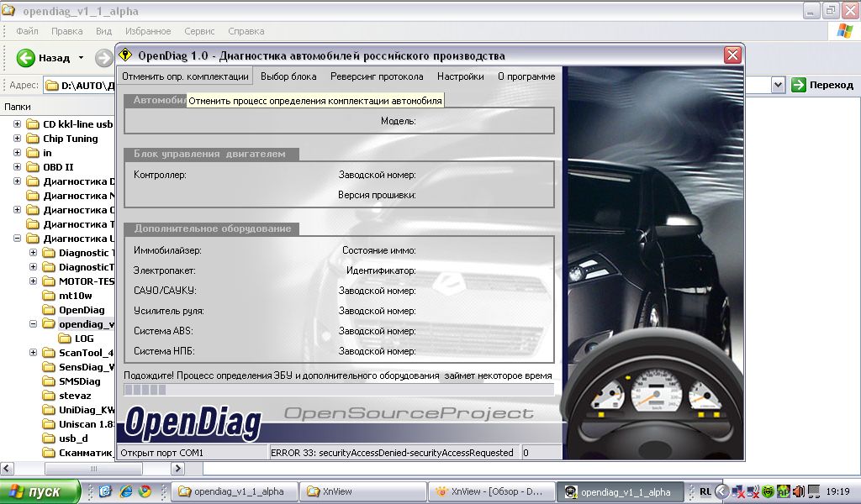This screenshot has width=861, height=504.
Task: Click the mt10w folder icon
Action: 49,296
